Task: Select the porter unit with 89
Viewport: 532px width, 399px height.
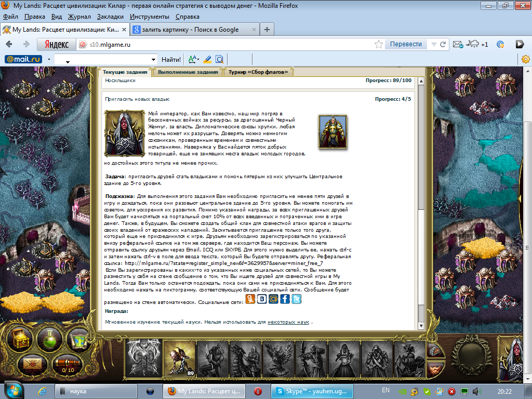Action: [x=179, y=359]
